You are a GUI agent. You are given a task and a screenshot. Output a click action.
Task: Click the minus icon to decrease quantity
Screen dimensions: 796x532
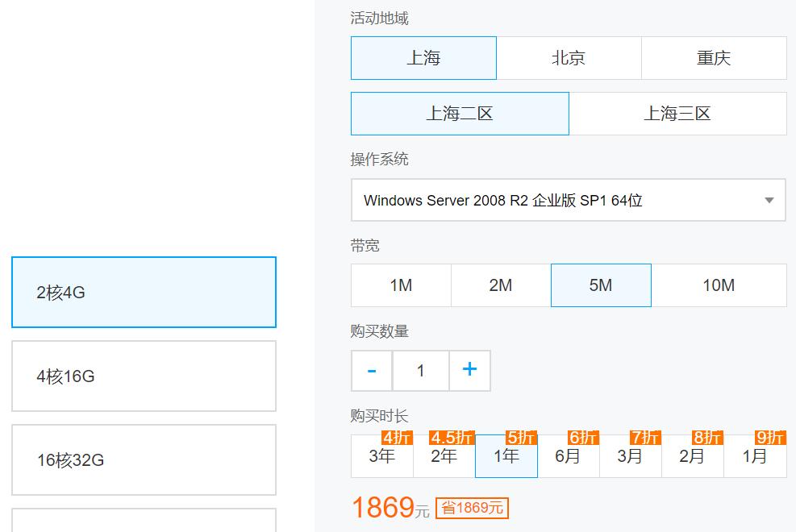[371, 371]
